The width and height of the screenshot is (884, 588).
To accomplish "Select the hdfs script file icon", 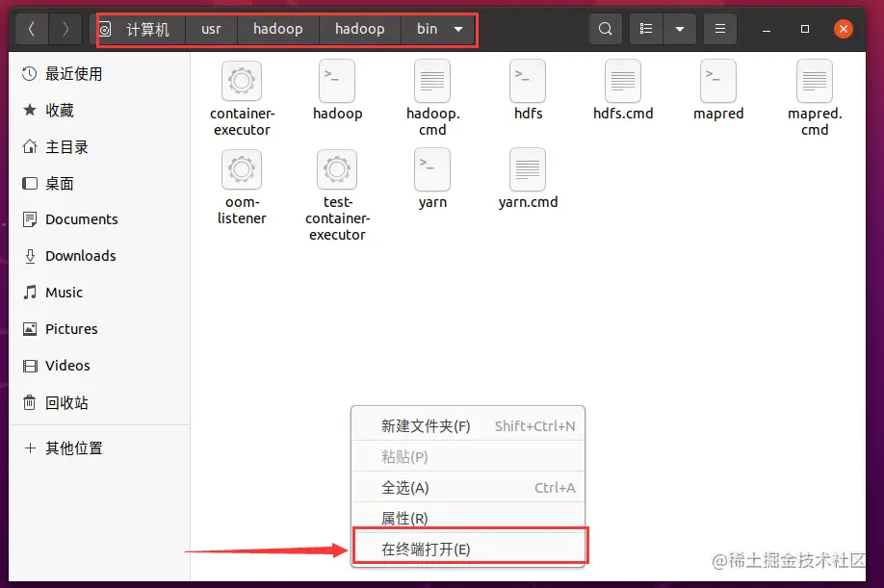I will [x=528, y=81].
